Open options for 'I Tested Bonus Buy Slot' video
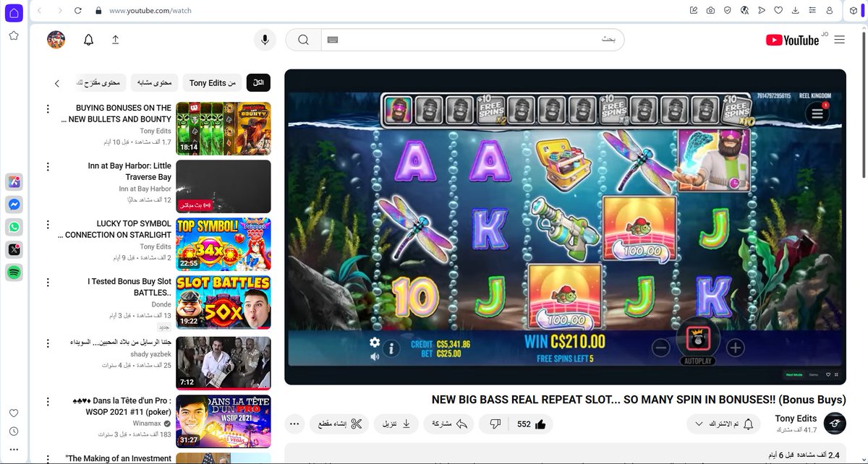 coord(48,283)
